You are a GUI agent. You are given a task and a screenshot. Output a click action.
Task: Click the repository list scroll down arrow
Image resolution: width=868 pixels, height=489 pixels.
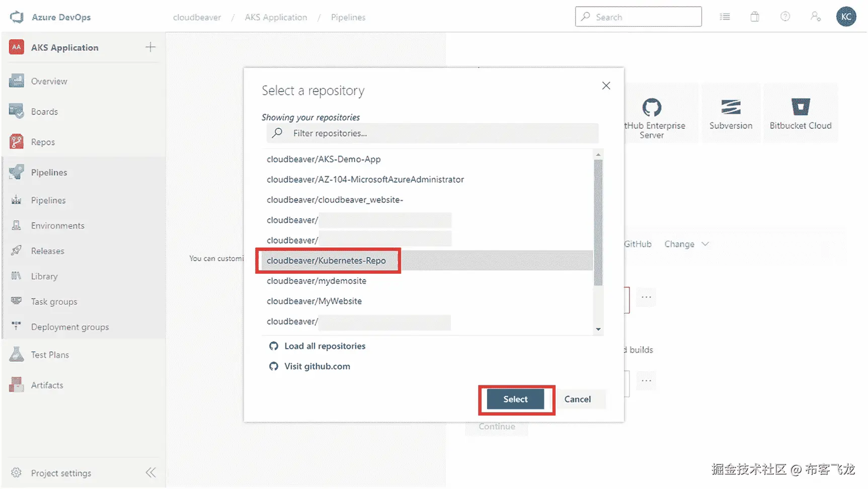(x=598, y=330)
